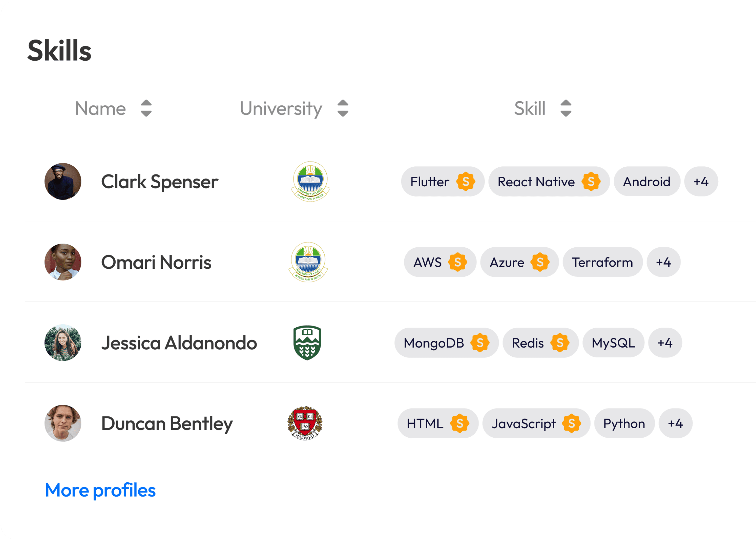The width and height of the screenshot is (756, 540).
Task: Click Omari Norris's profile photo
Action: [x=63, y=262]
